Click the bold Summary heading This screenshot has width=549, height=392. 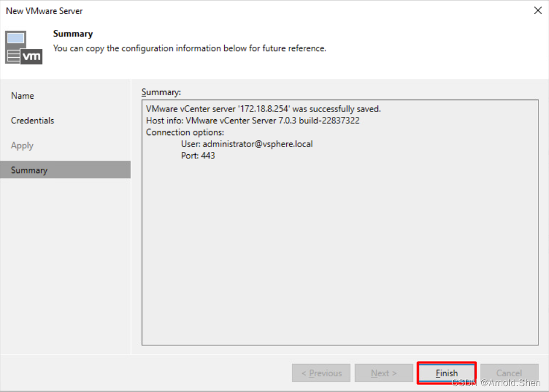[73, 34]
